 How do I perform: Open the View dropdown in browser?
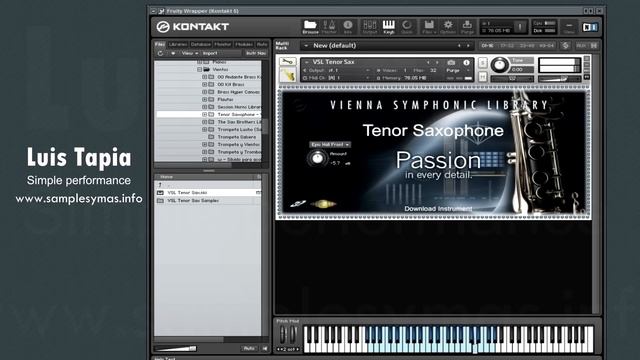click(x=190, y=53)
